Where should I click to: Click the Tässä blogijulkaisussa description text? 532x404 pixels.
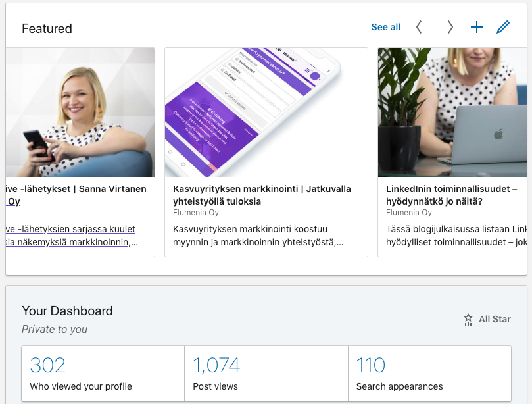coord(456,236)
